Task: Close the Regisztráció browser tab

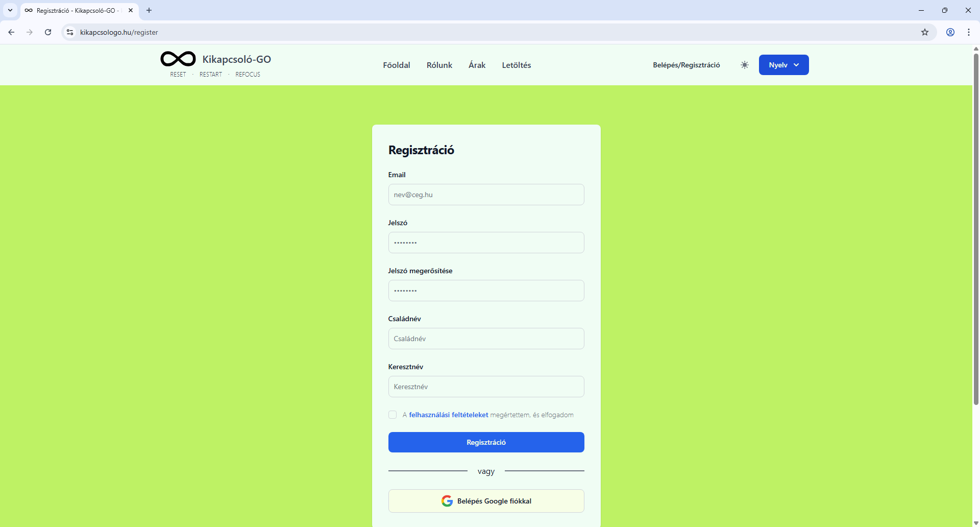Action: tap(131, 10)
